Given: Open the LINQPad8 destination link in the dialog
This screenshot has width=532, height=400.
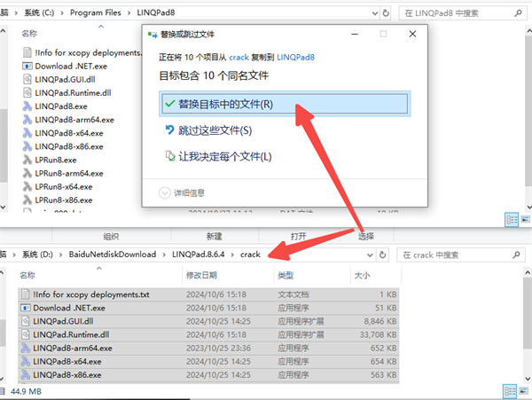Looking at the screenshot, I should 295,58.
